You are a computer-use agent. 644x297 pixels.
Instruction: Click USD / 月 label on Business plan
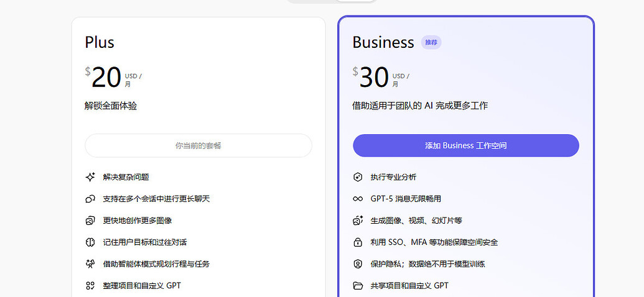coord(401,80)
